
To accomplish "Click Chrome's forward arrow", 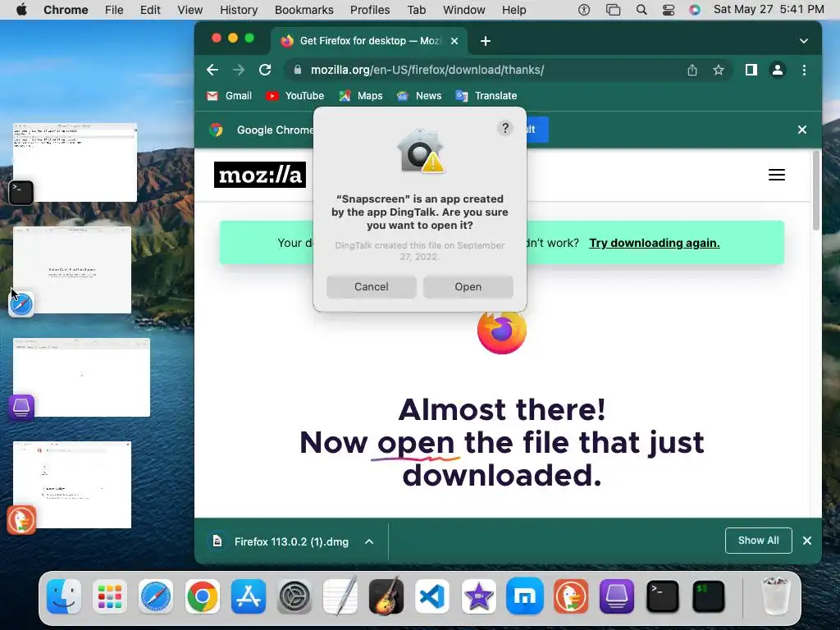I will 239,70.
